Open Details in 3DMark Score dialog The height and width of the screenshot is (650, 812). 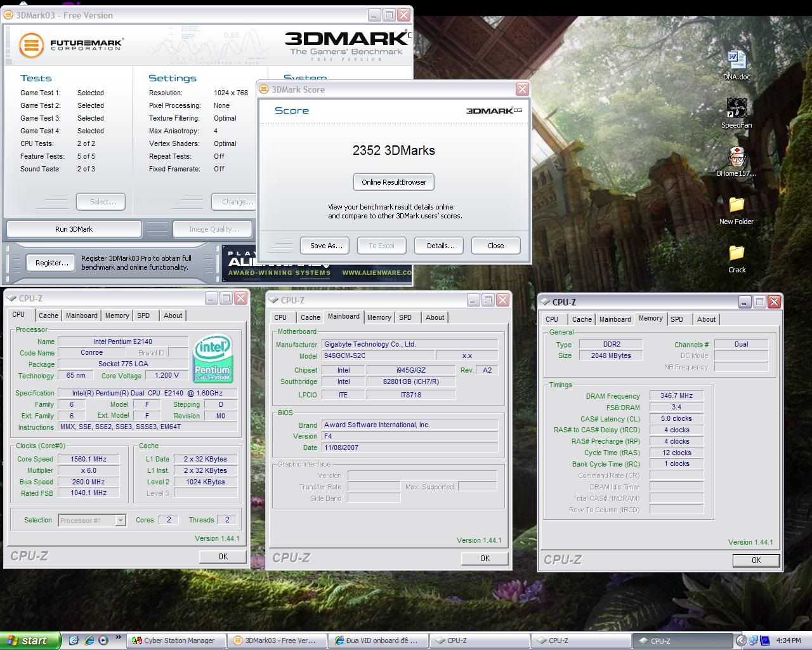(440, 246)
